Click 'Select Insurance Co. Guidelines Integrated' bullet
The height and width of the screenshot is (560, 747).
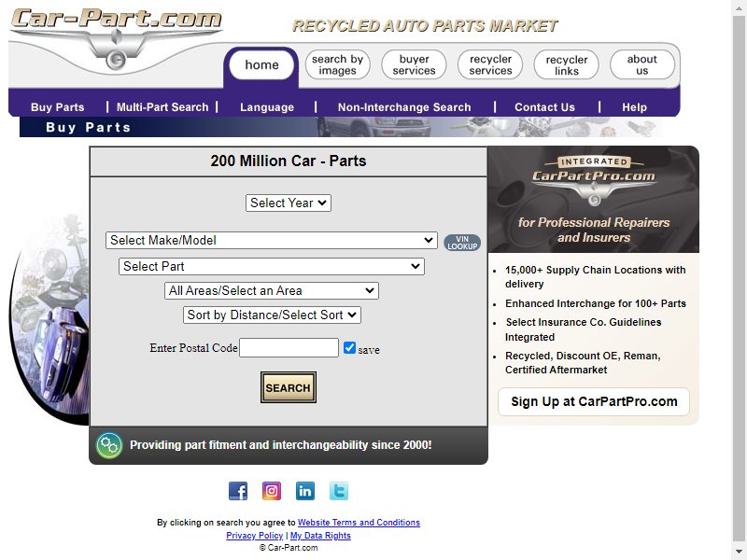(583, 329)
